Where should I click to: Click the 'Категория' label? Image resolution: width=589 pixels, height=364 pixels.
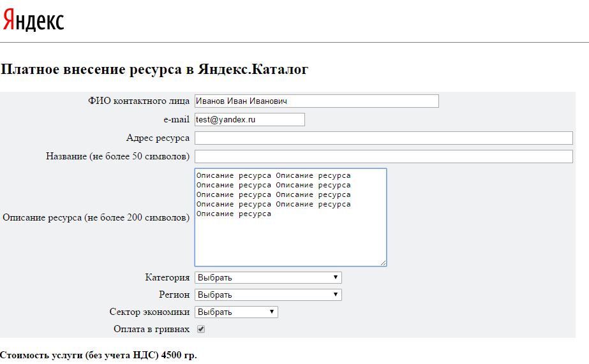pos(168,277)
